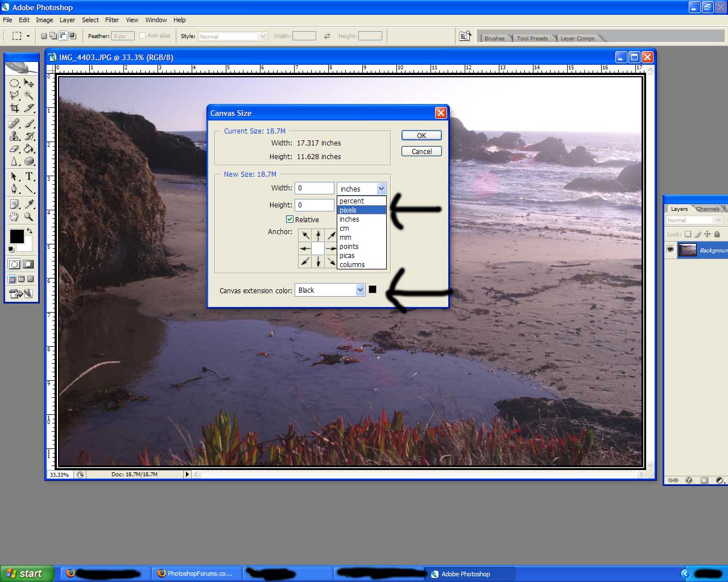Viewport: 728px width, 582px height.
Task: Click the center Anchor square
Action: click(318, 248)
